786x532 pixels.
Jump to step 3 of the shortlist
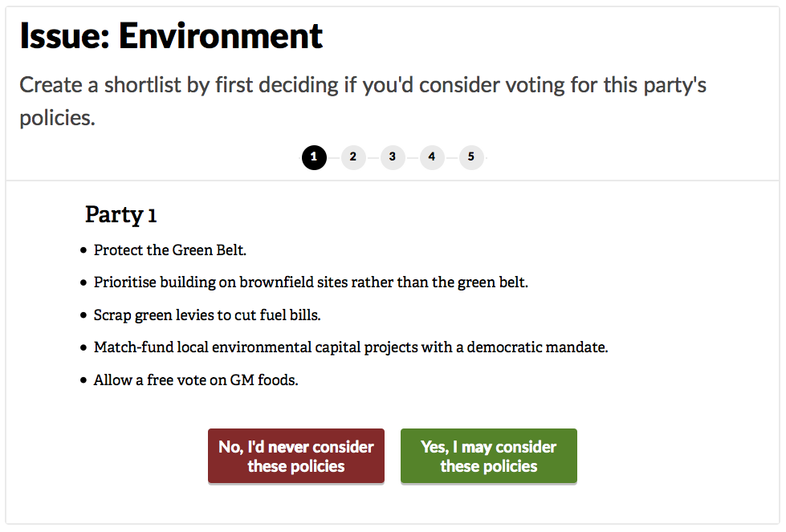(x=393, y=157)
